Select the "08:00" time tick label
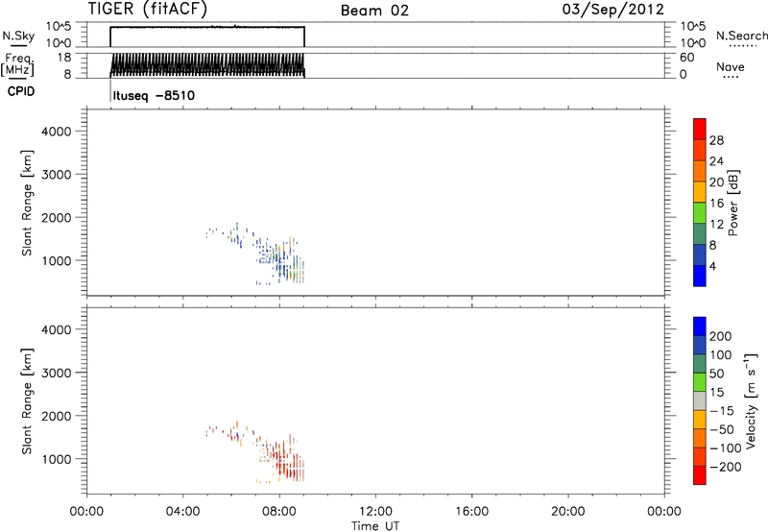The width and height of the screenshot is (768, 532). (x=279, y=512)
